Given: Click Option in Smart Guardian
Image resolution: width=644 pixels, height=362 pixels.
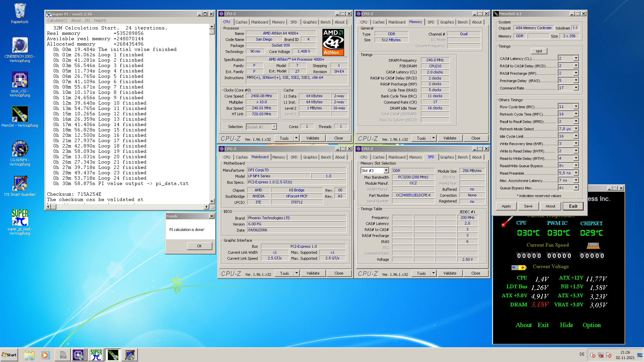Looking at the screenshot, I should (x=591, y=325).
